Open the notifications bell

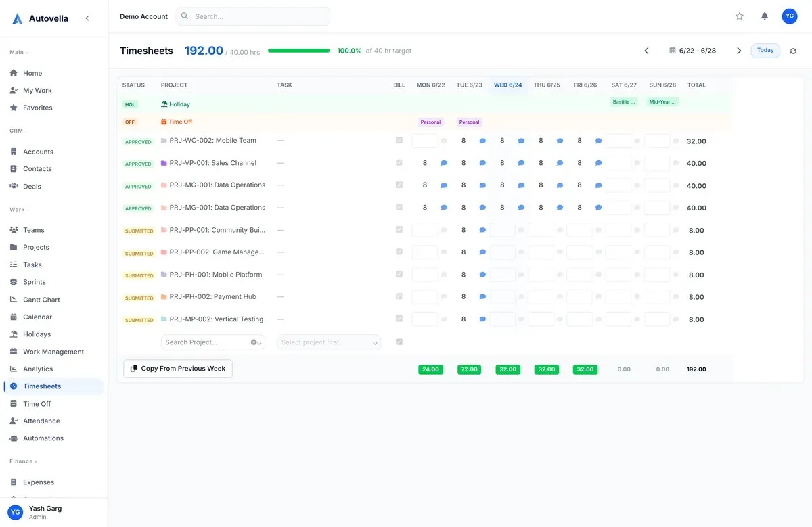point(765,16)
